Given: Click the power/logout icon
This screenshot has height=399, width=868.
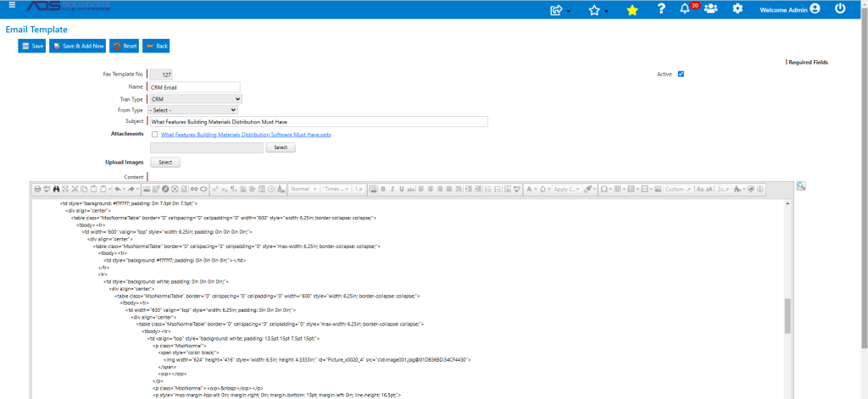Looking at the screenshot, I should tap(840, 8).
